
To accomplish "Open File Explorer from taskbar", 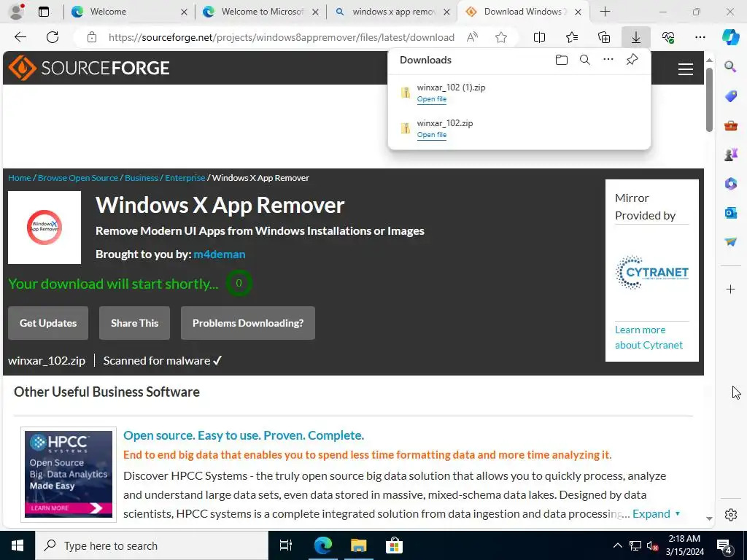I will 358,545.
